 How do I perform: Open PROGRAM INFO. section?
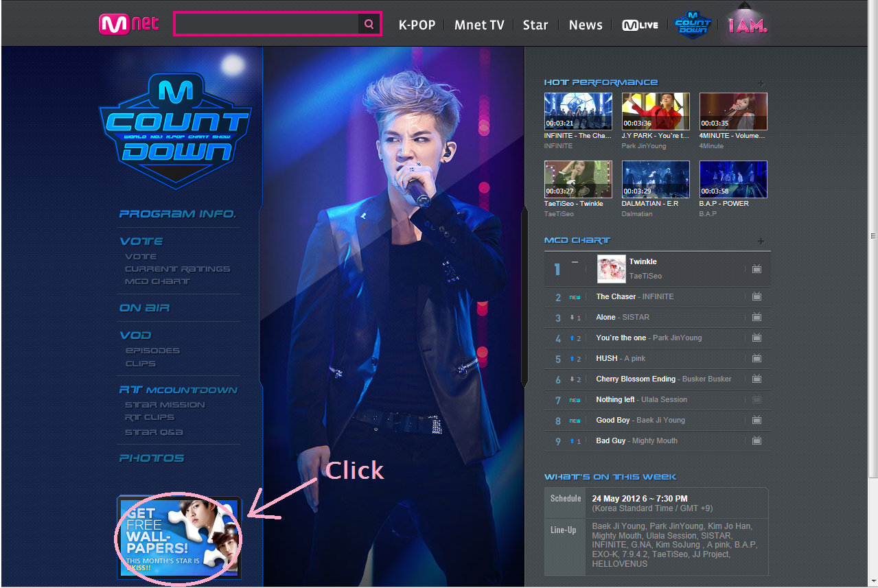[x=178, y=213]
